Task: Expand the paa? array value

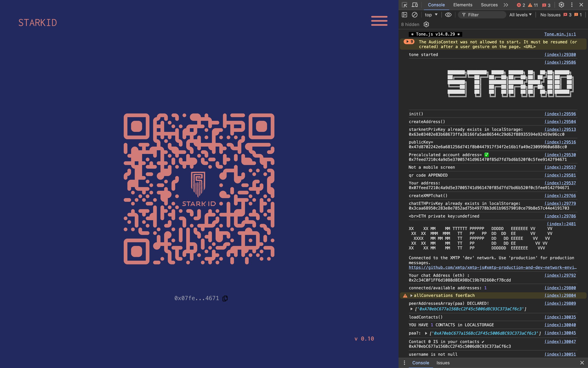Action: [x=426, y=333]
